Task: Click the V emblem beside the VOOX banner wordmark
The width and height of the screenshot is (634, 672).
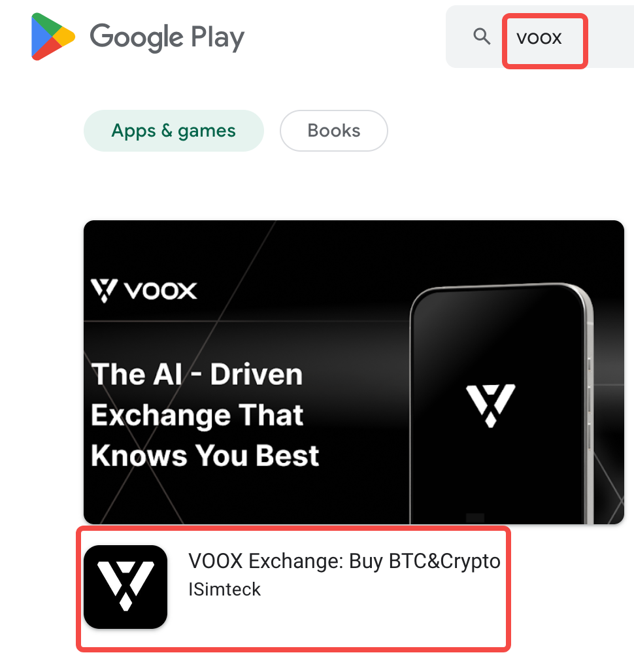Action: pyautogui.click(x=104, y=291)
